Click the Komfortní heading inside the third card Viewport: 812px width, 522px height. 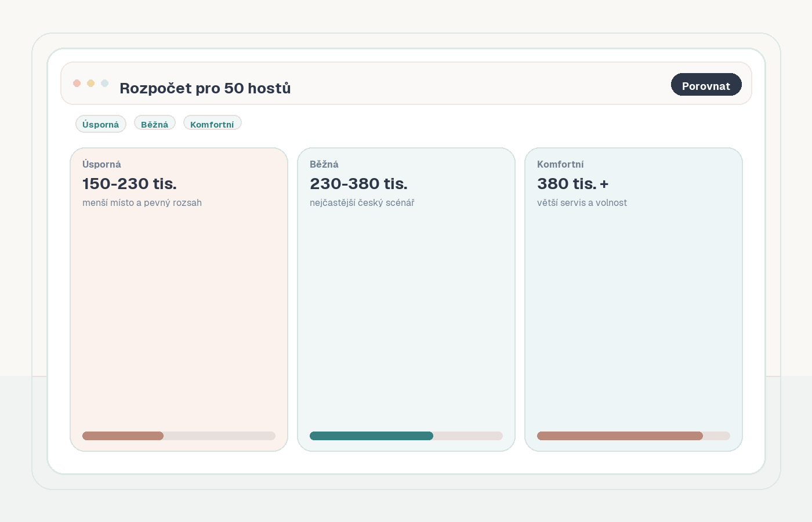(560, 165)
